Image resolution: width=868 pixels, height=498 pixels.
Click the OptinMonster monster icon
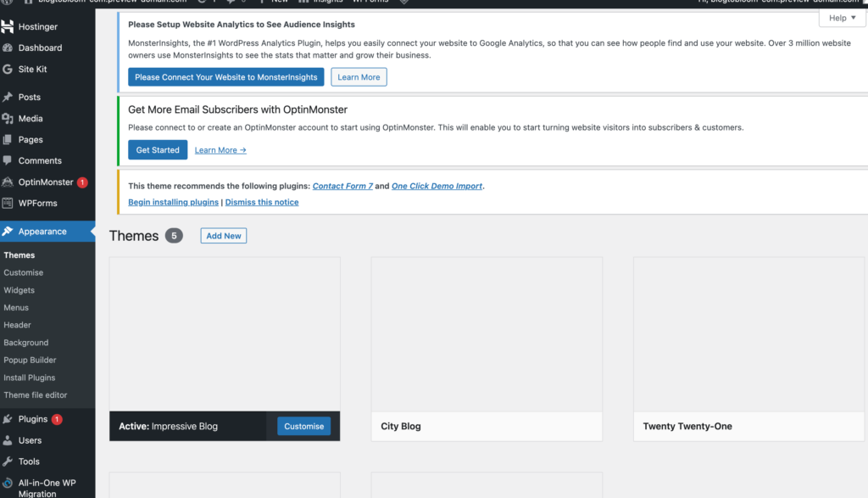(x=7, y=182)
